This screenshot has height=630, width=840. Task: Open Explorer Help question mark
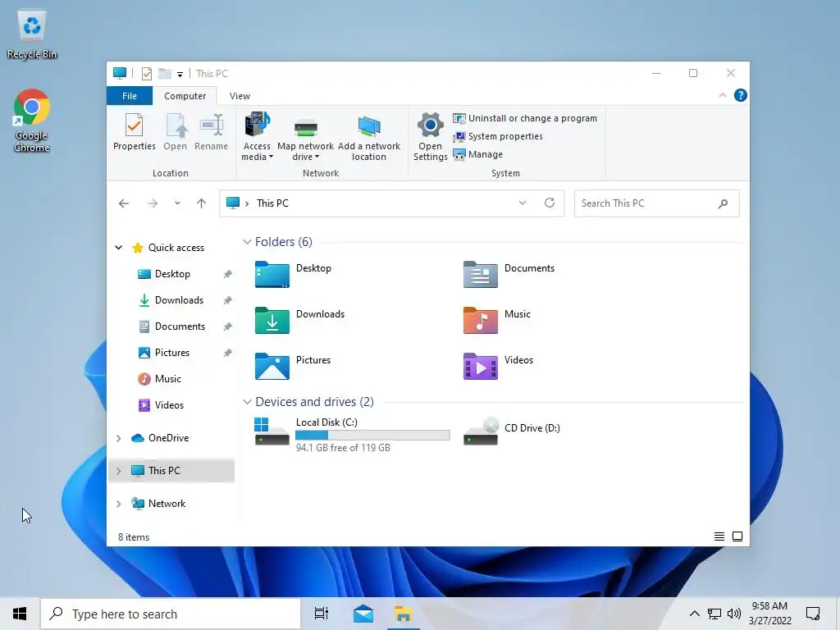[x=741, y=95]
